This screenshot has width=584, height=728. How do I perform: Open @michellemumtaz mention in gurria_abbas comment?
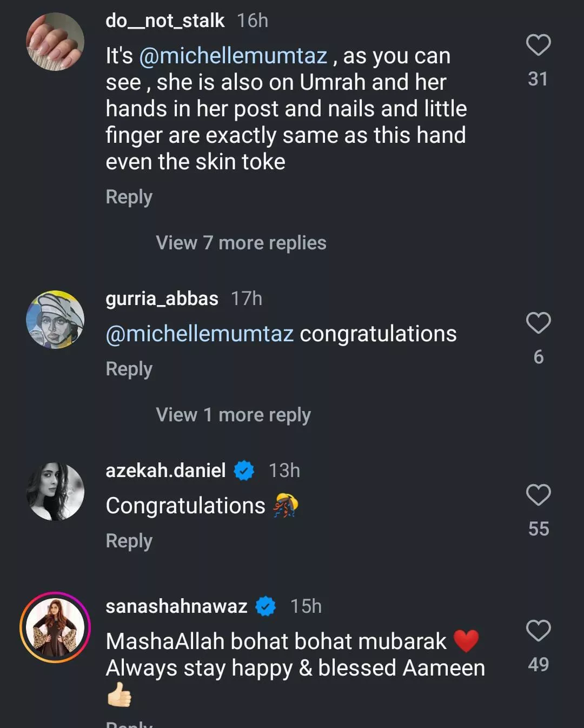click(200, 334)
